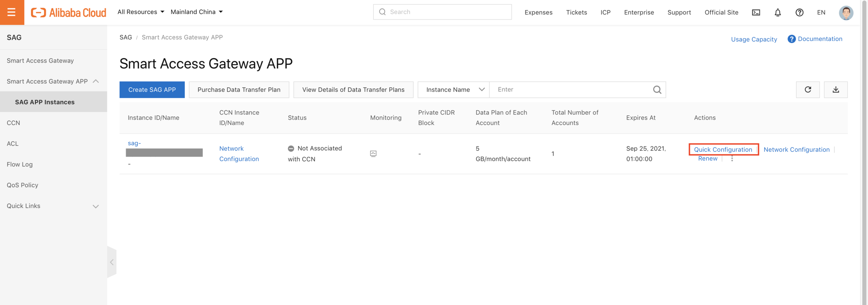Click SAG breadcrumb link
This screenshot has width=868, height=305.
click(x=125, y=37)
